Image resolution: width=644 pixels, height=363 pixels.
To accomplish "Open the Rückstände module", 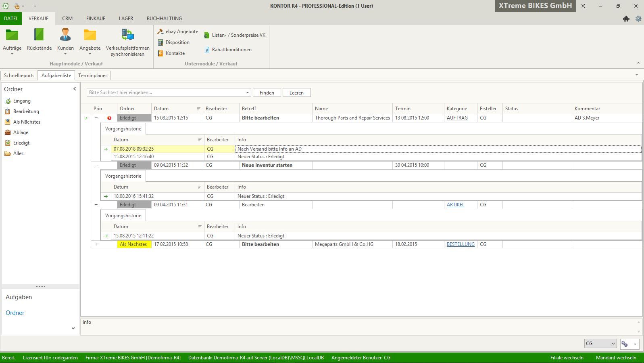I will point(39,36).
